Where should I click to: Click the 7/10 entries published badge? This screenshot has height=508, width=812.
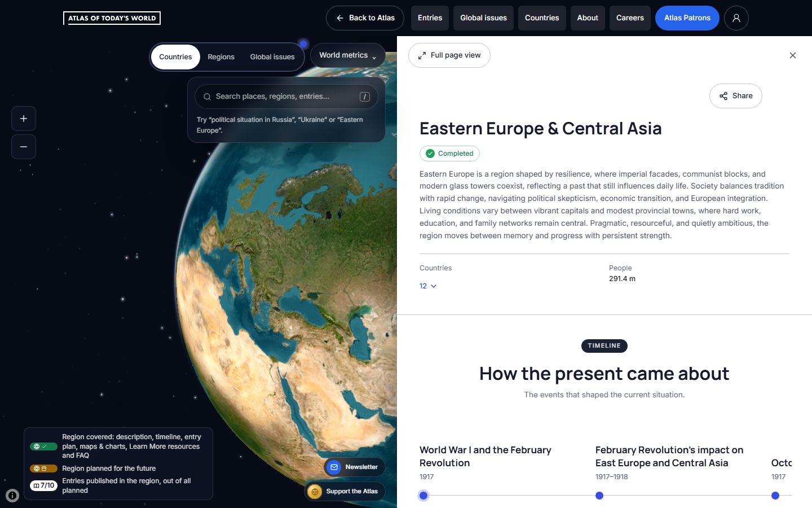pyautogui.click(x=43, y=485)
